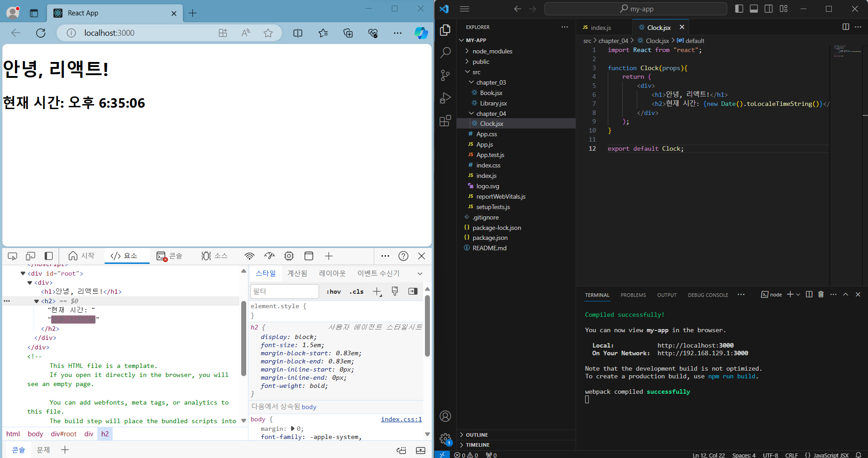The image size is (868, 458).
Task: Toggle the .cls class editor
Action: [356, 291]
